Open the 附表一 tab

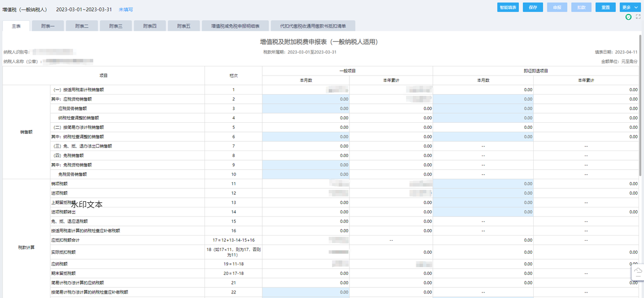(48, 26)
